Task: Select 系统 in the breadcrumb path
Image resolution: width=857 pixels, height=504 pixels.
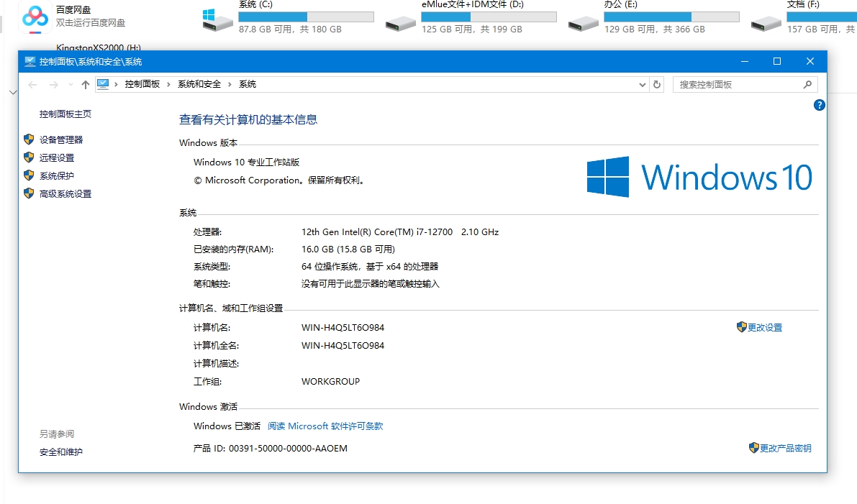Action: [248, 84]
